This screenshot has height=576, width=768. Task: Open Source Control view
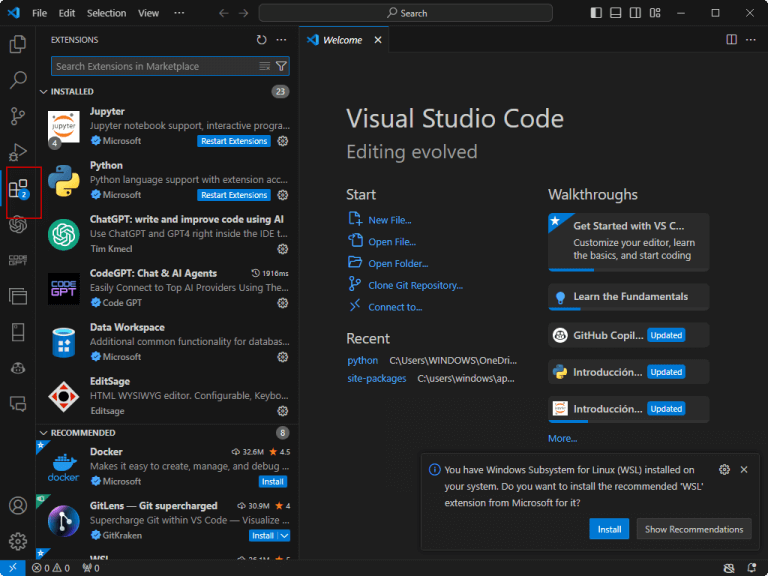[x=18, y=116]
